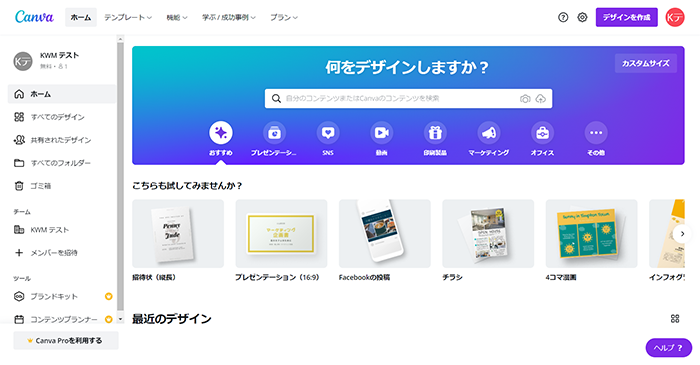Open コンテンツプランナー tool
This screenshot has height=365, width=700.
pyautogui.click(x=62, y=319)
